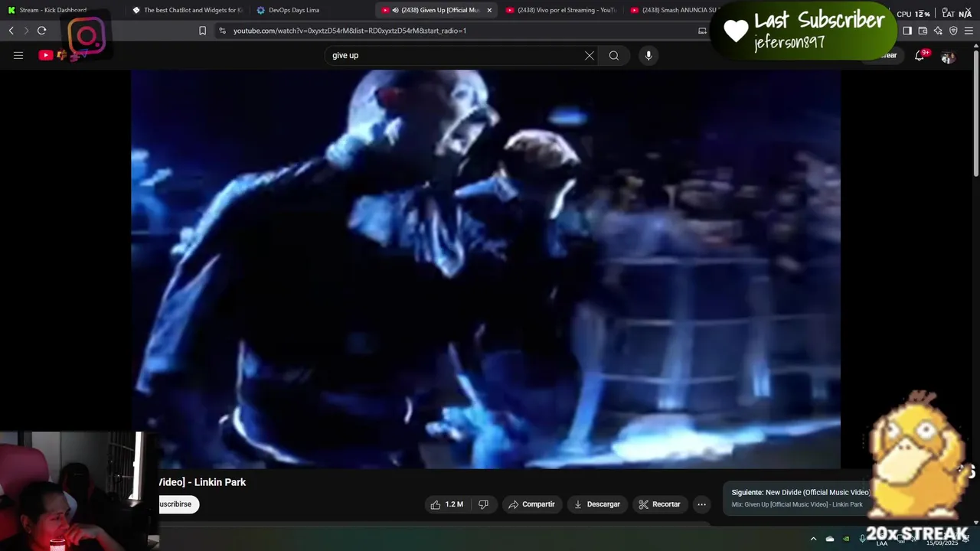
Task: Go forward in browser history
Action: pyautogui.click(x=26, y=31)
